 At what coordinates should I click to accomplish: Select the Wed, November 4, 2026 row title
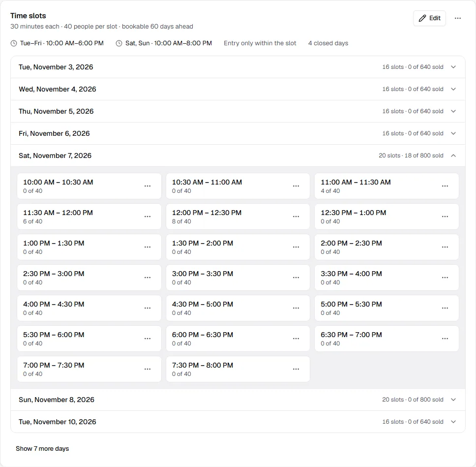coord(58,89)
